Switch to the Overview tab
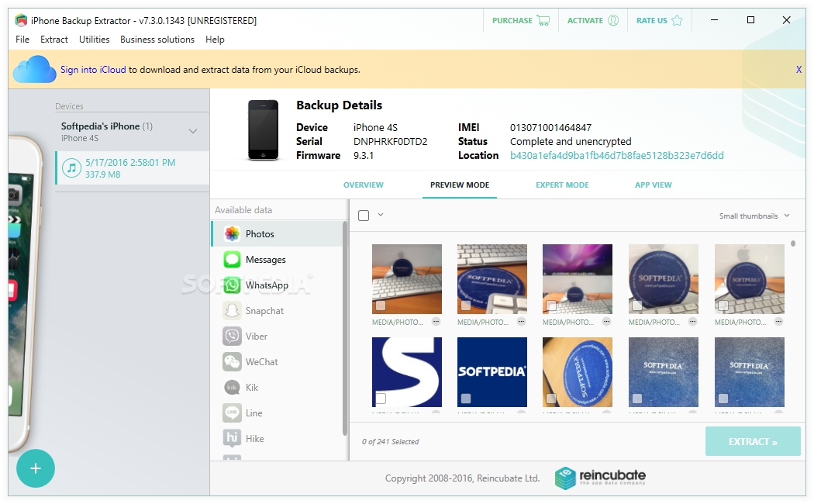The height and width of the screenshot is (504, 814). click(x=364, y=185)
